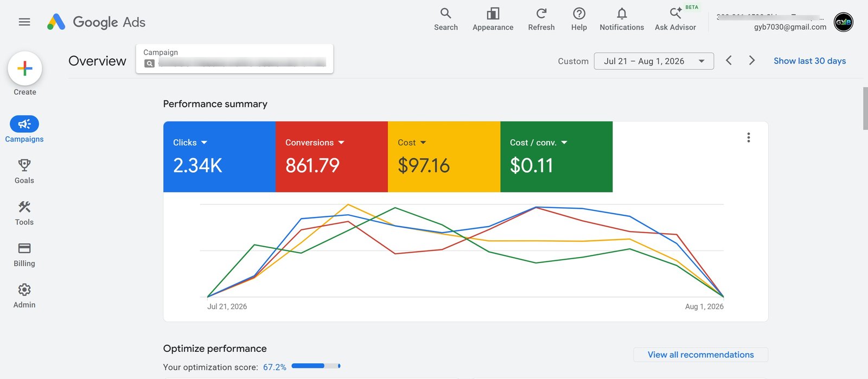Change the Clicks metric dropdown
The height and width of the screenshot is (379, 868).
[190, 143]
